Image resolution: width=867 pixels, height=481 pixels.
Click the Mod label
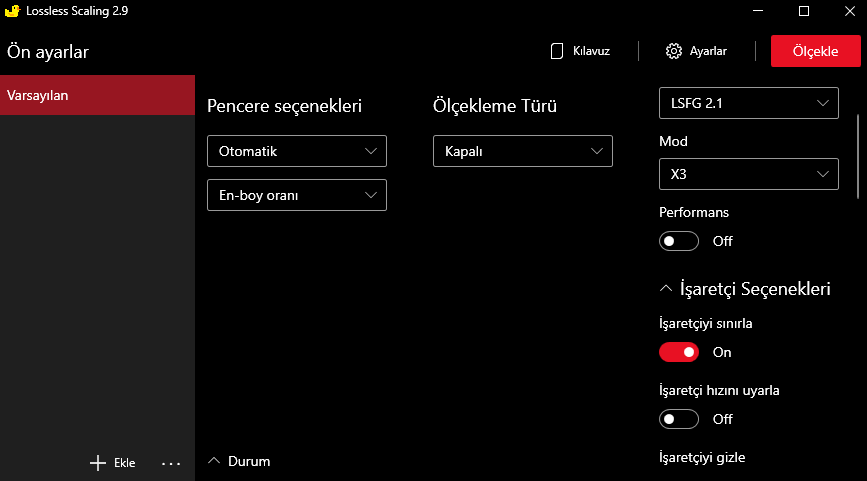pyautogui.click(x=673, y=142)
